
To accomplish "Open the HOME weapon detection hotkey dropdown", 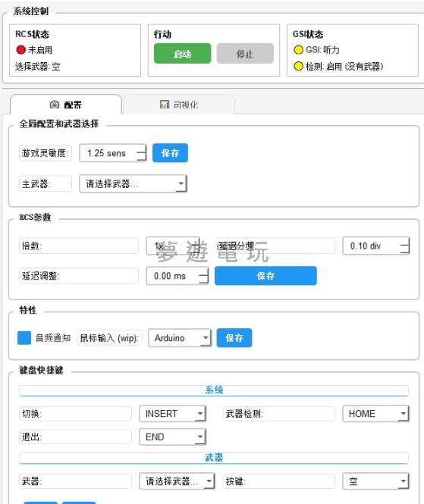I will tap(375, 414).
